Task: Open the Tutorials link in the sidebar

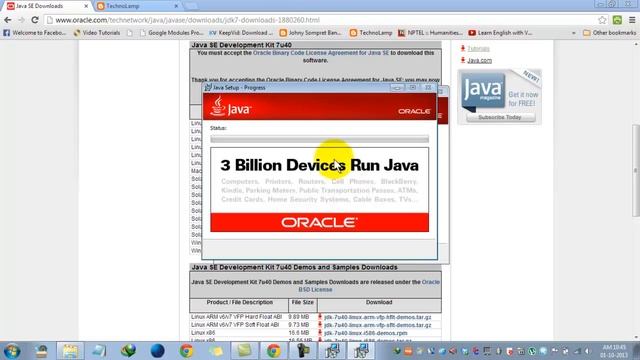Action: pyautogui.click(x=478, y=49)
